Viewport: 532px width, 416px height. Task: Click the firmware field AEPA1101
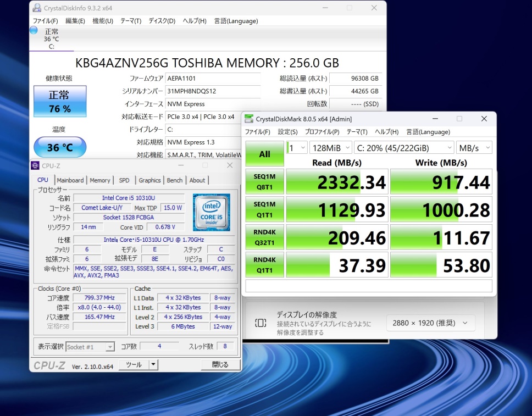point(213,79)
